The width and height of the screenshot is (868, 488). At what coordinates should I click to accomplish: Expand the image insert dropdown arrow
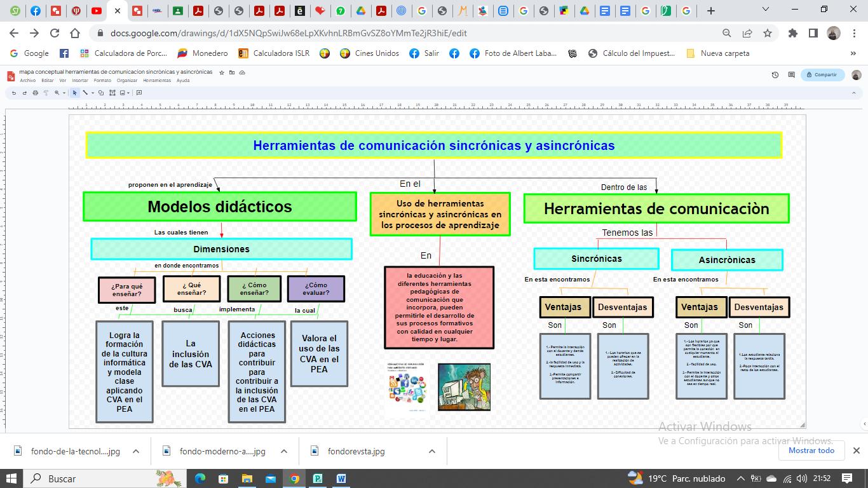pos(128,93)
